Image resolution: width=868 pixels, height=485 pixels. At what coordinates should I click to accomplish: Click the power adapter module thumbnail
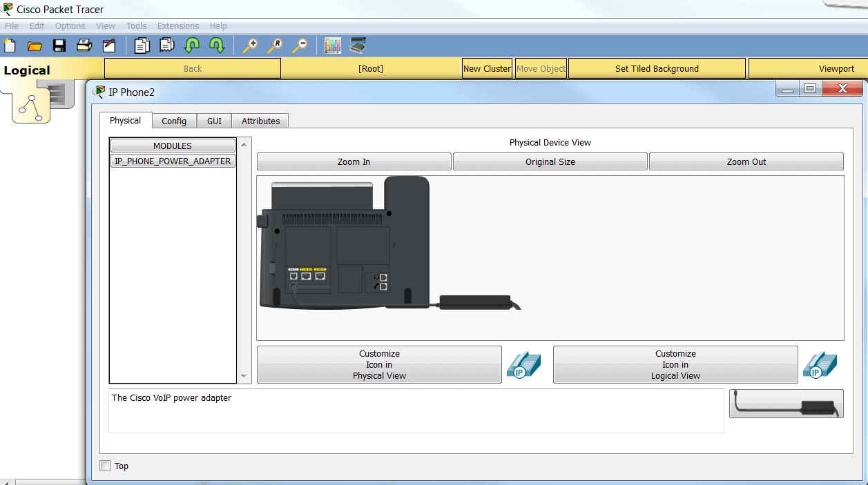click(x=786, y=404)
